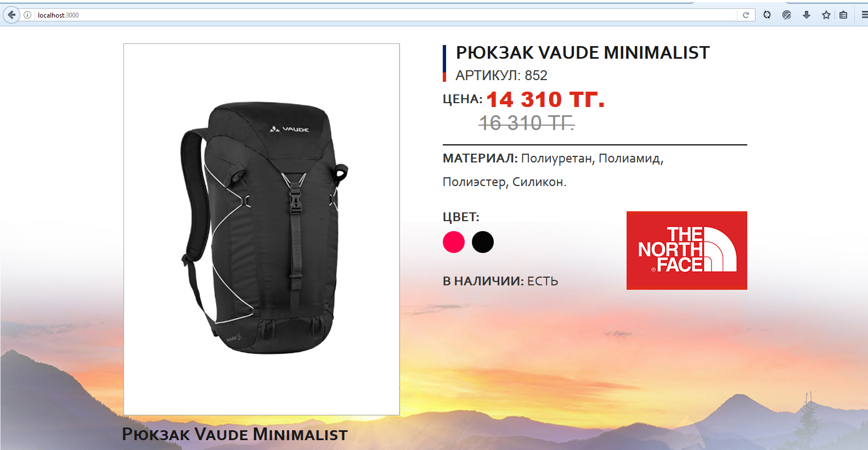
Task: Open the hamburger browser menu
Action: click(x=864, y=15)
